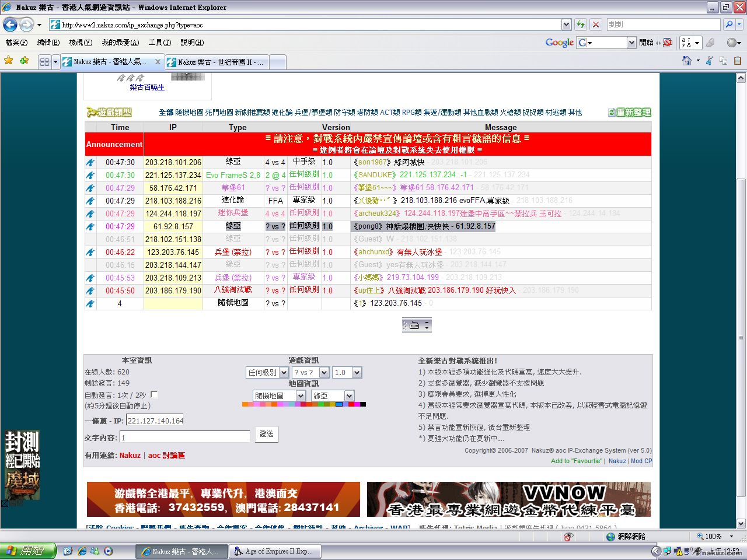Image resolution: width=747 pixels, height=560 pixels.
Task: Pick the orange first color swatch
Action: 245,404
